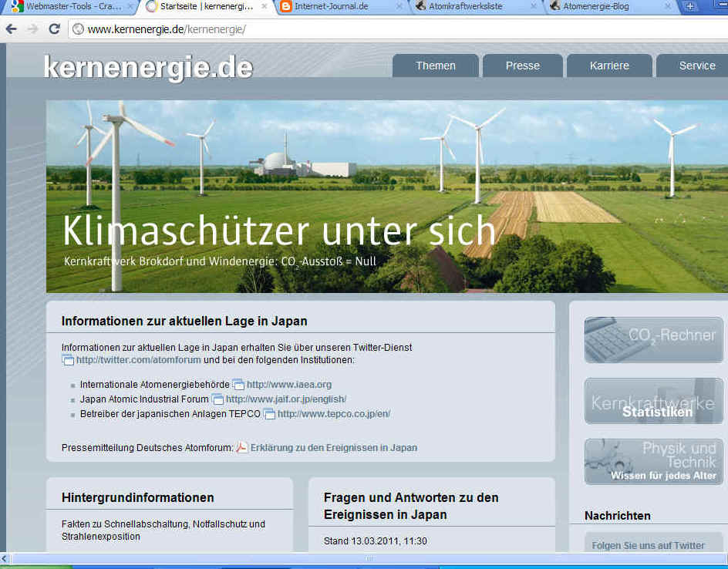Screen dimensions: 728x569
Task: Close the Startseite kernenergie tab
Action: click(x=265, y=6)
